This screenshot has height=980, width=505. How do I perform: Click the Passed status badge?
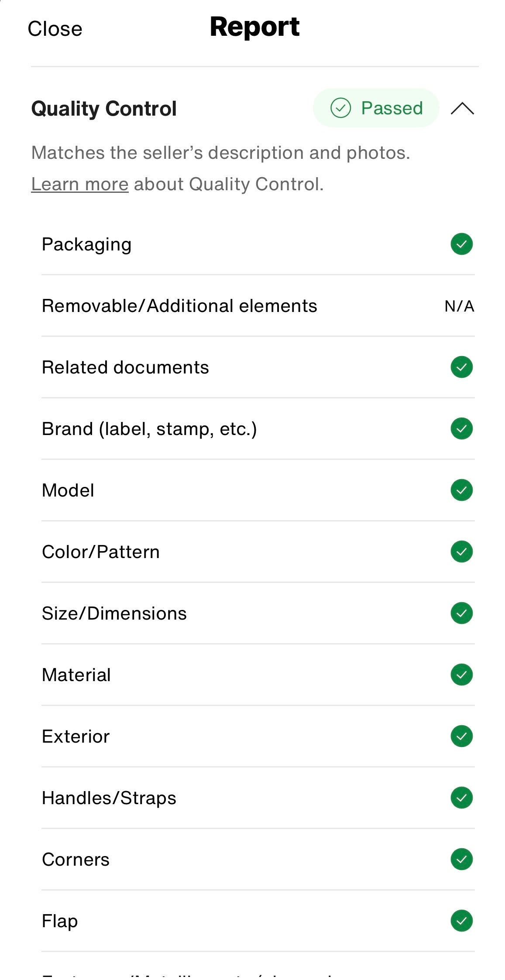tap(376, 108)
